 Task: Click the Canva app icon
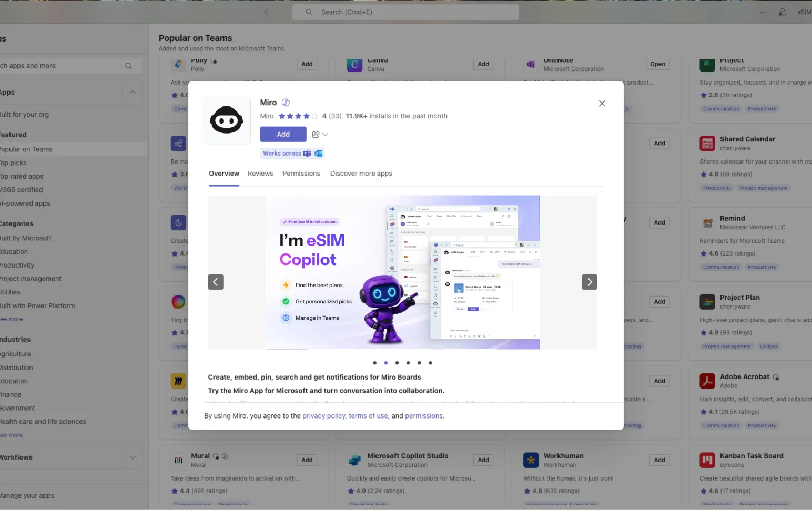[354, 65]
